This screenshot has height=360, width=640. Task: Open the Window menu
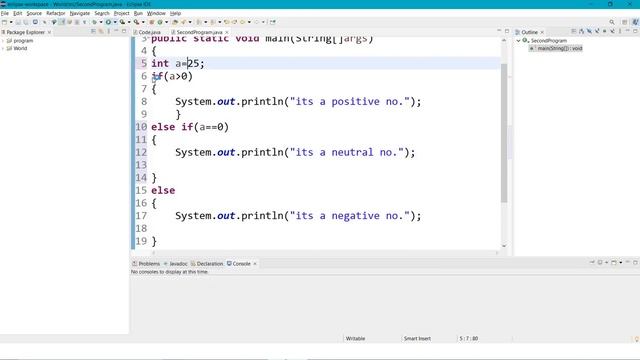coord(156,13)
